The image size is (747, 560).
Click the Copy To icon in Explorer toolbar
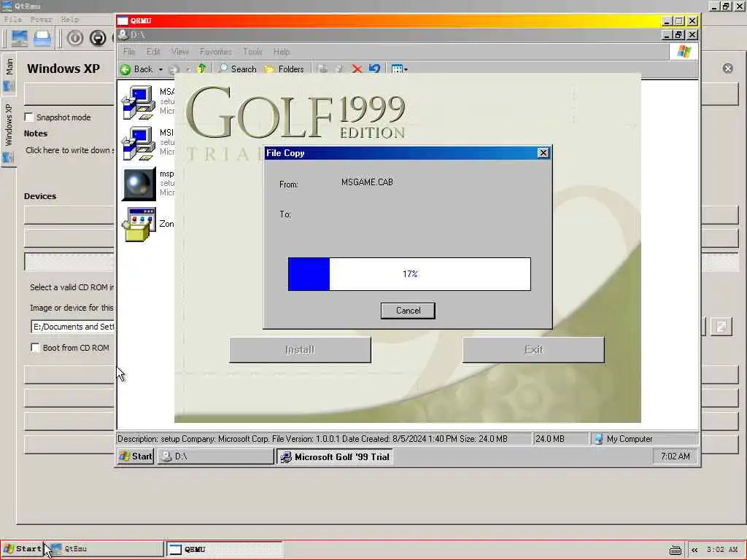340,69
